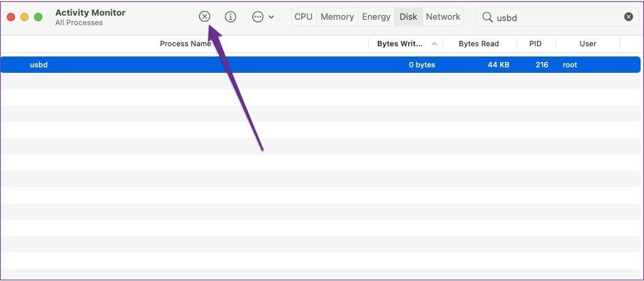The height and width of the screenshot is (281, 644).
Task: Click the search field containing usbd
Action: (x=557, y=17)
